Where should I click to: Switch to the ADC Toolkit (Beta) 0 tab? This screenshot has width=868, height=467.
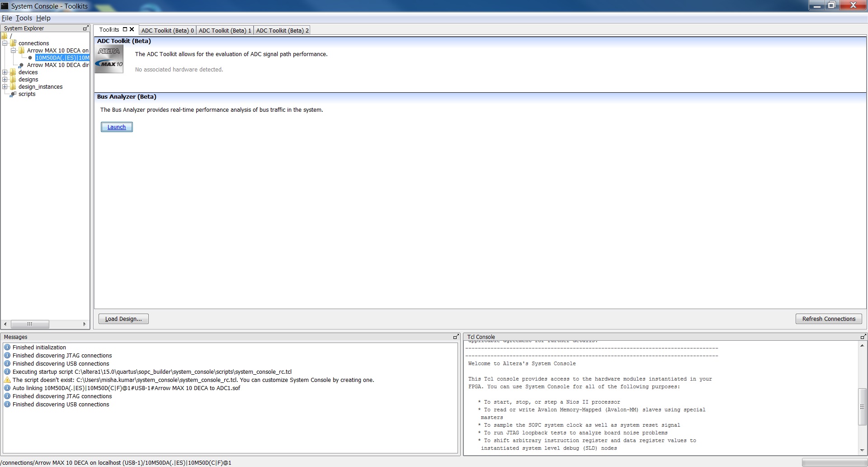click(168, 30)
